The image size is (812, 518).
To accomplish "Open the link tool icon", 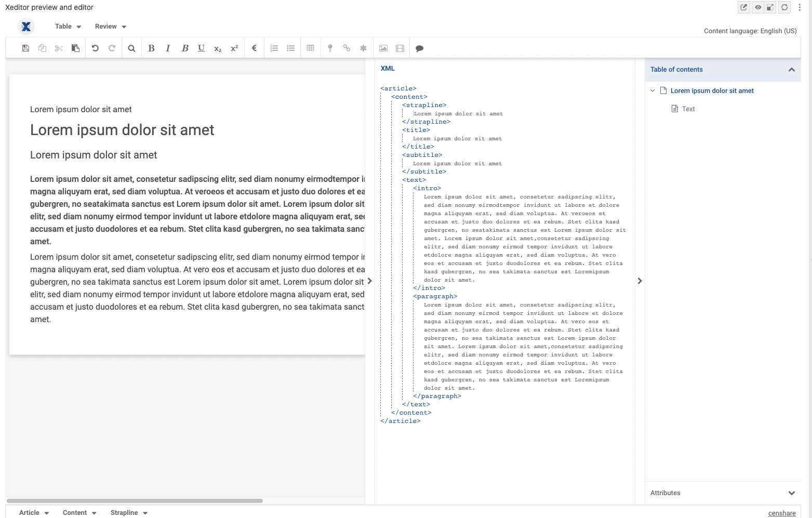I will (347, 48).
